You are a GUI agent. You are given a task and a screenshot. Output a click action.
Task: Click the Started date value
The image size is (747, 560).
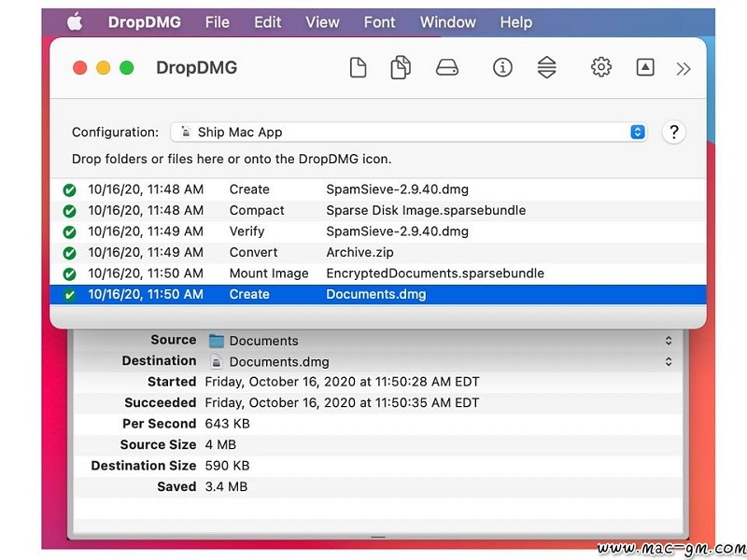click(x=342, y=382)
